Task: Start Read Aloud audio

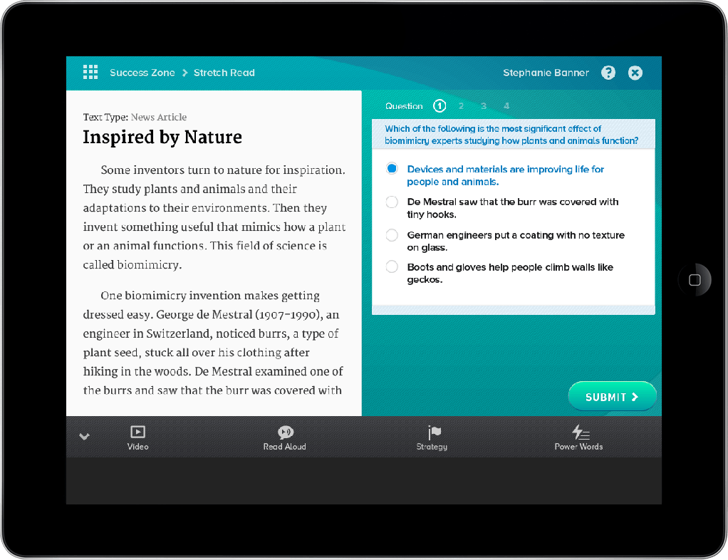Action: (285, 437)
